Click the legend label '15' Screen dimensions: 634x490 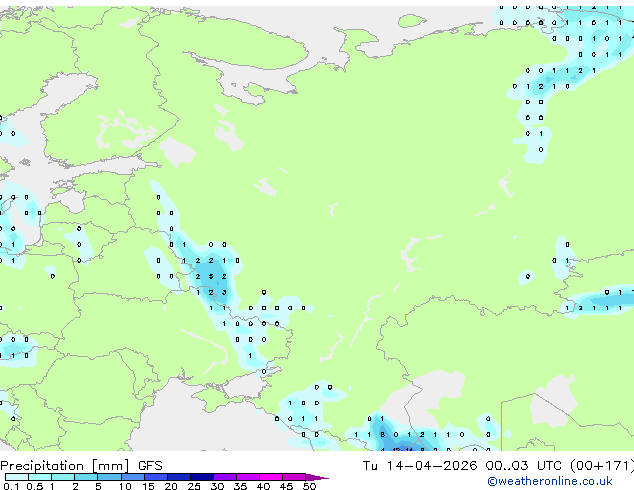pyautogui.click(x=148, y=486)
